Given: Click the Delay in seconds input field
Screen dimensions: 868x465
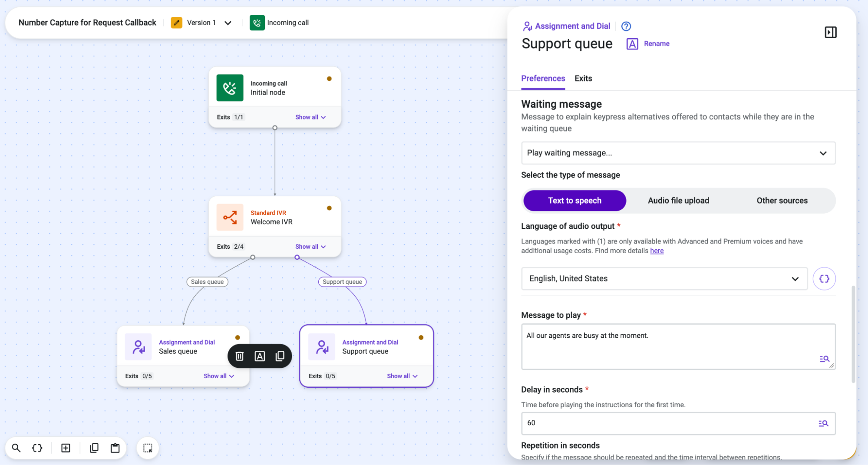Looking at the screenshot, I should click(x=678, y=423).
